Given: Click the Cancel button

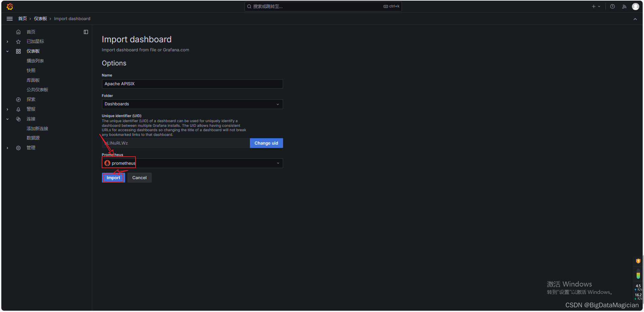Looking at the screenshot, I should pos(140,178).
